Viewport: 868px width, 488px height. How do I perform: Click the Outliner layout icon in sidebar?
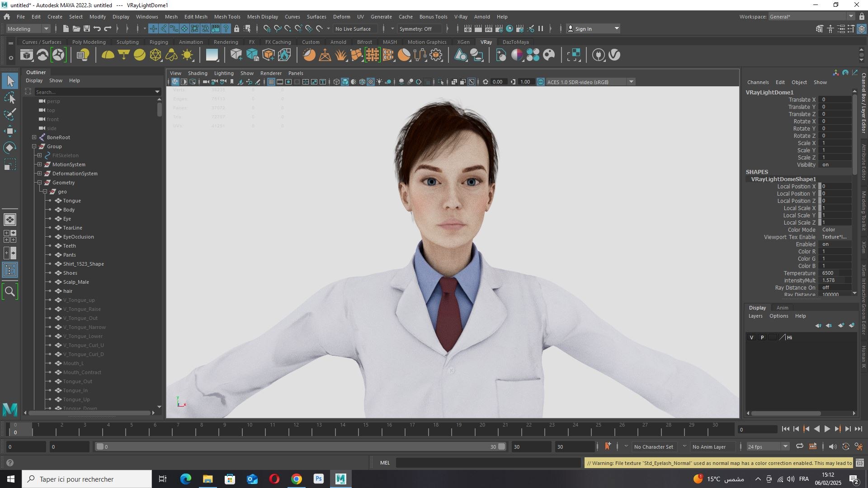[x=10, y=270]
